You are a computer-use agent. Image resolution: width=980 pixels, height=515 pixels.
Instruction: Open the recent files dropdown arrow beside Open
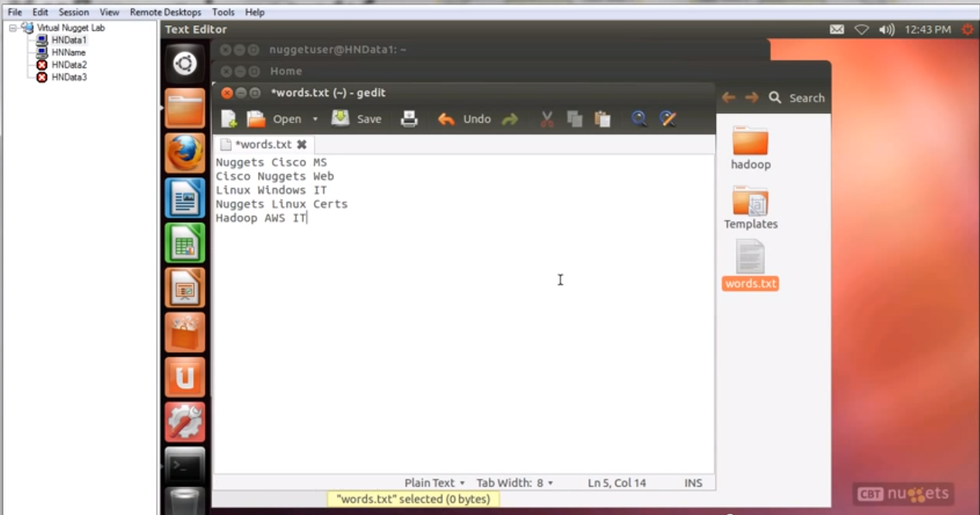click(x=315, y=119)
